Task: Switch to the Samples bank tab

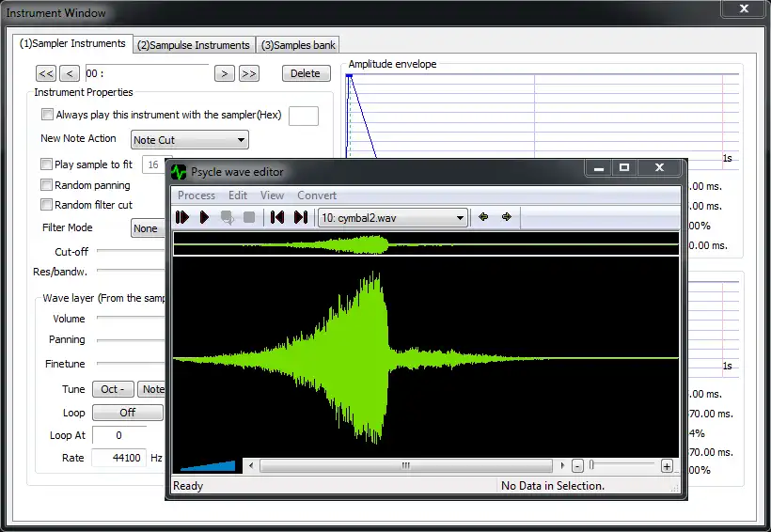Action: tap(299, 45)
